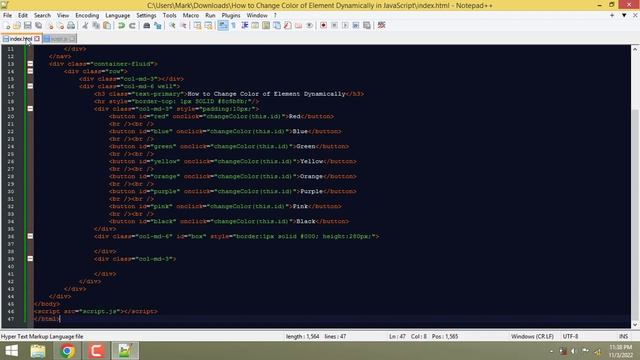
Task: Open the Edit menu
Action: (x=23, y=16)
